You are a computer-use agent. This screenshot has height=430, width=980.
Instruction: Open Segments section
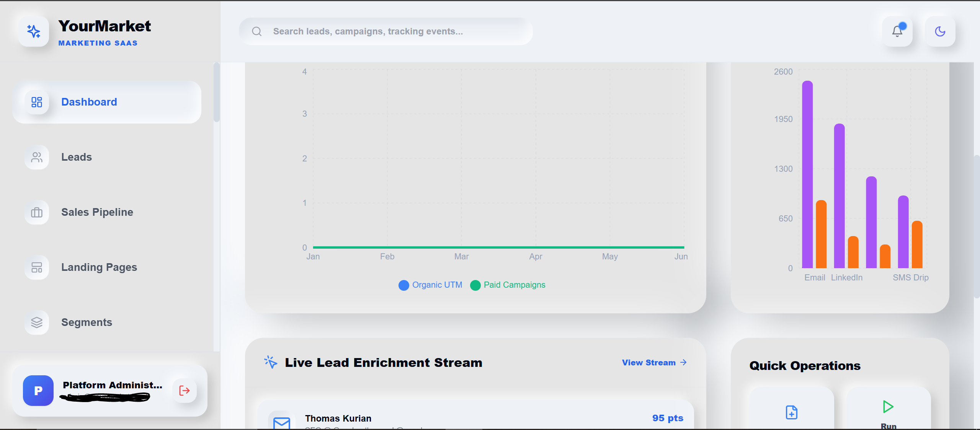tap(107, 322)
